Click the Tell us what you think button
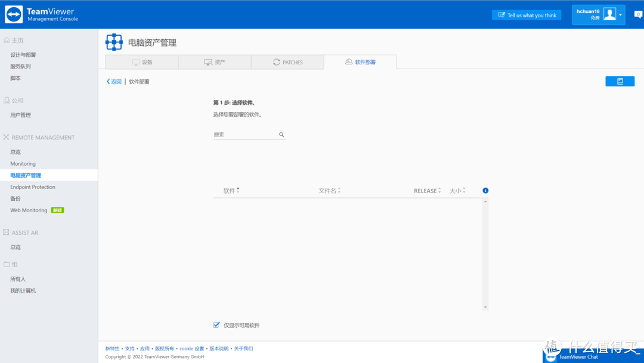644x363 pixels. click(x=526, y=14)
